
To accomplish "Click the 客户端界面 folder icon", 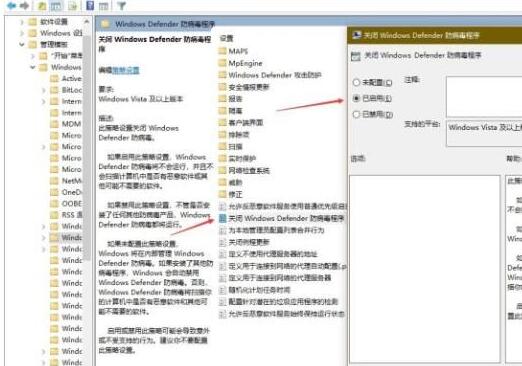I will pyautogui.click(x=222, y=123).
